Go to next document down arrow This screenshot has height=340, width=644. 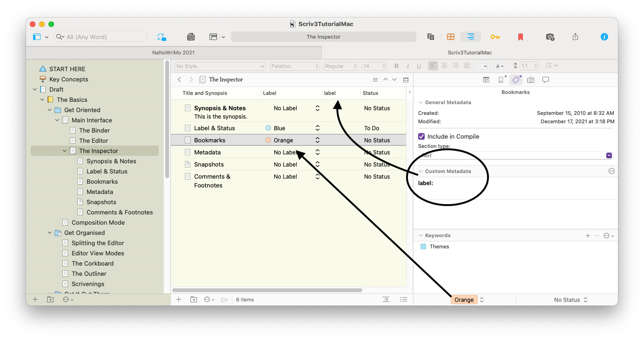(394, 80)
